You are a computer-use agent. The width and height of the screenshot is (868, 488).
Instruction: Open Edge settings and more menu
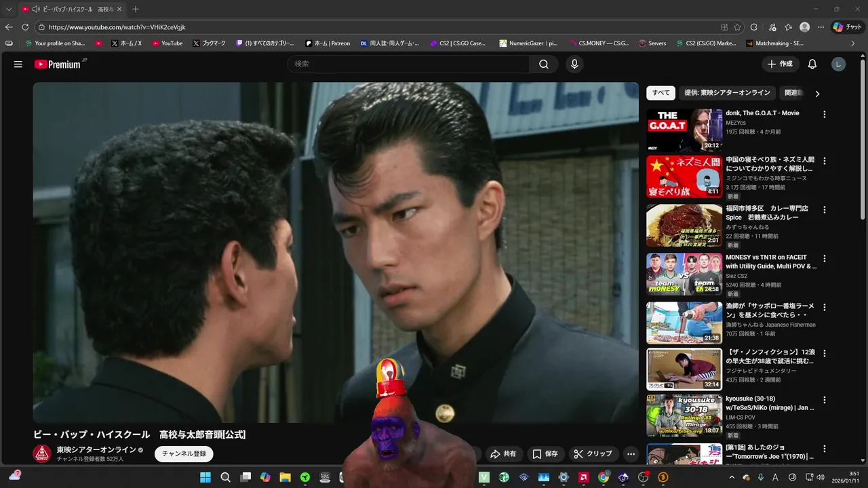(x=821, y=27)
